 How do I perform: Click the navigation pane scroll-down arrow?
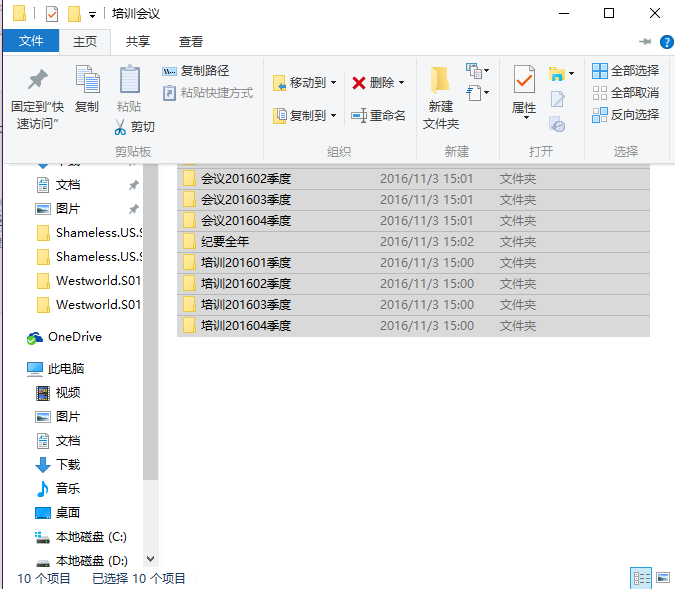coord(150,559)
